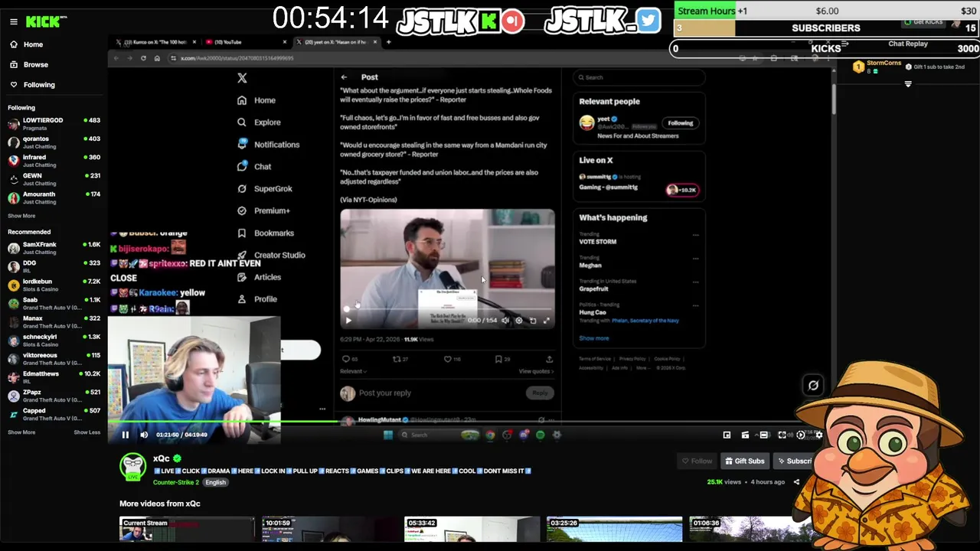Open the 03:25:26 video thumbnail

(614, 529)
